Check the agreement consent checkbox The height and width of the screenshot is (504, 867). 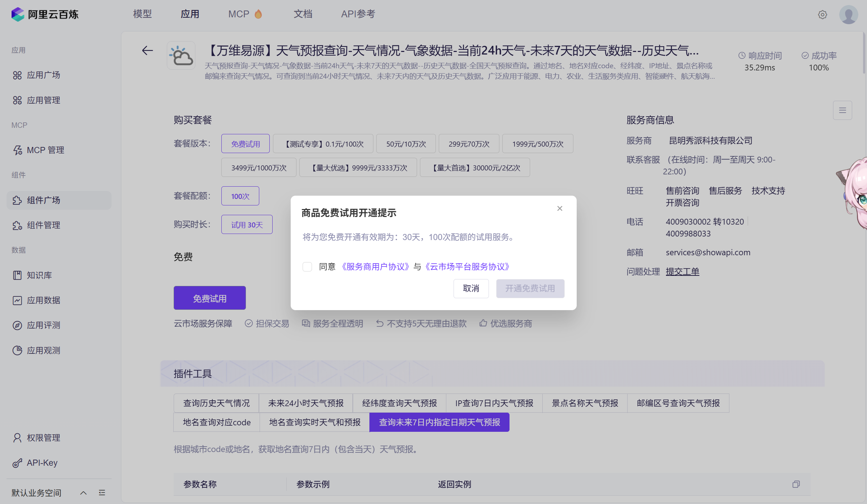pos(307,267)
